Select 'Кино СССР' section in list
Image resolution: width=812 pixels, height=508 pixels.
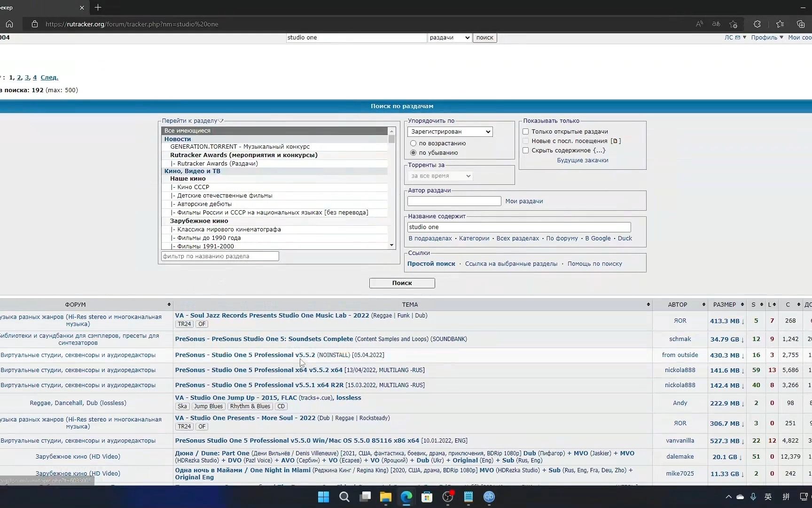tap(274, 187)
